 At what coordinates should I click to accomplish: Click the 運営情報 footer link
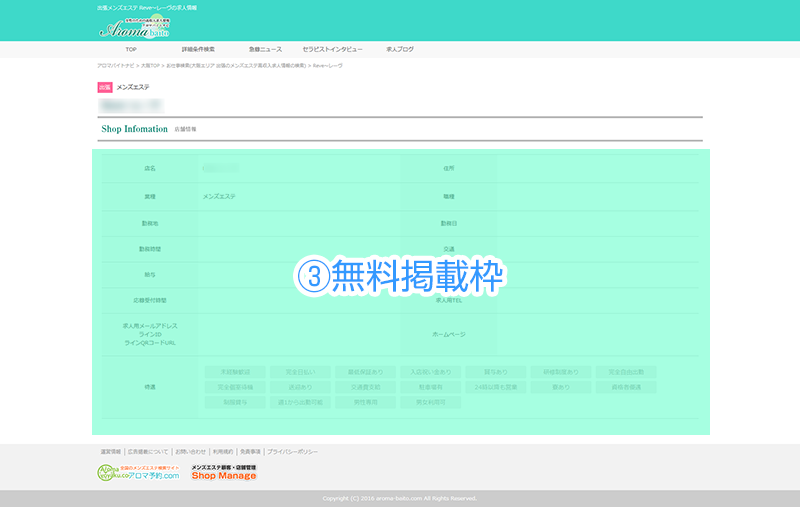click(x=109, y=452)
